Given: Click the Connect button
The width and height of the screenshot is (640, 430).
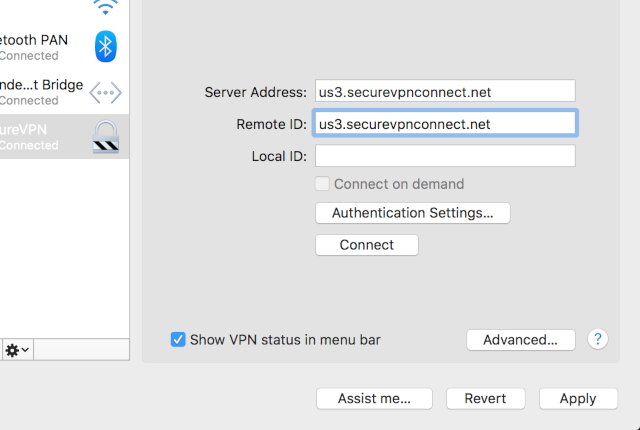Looking at the screenshot, I should coord(367,245).
